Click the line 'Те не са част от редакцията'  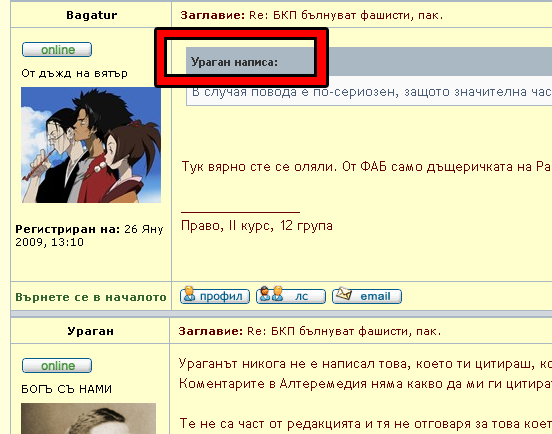pyautogui.click(x=366, y=423)
